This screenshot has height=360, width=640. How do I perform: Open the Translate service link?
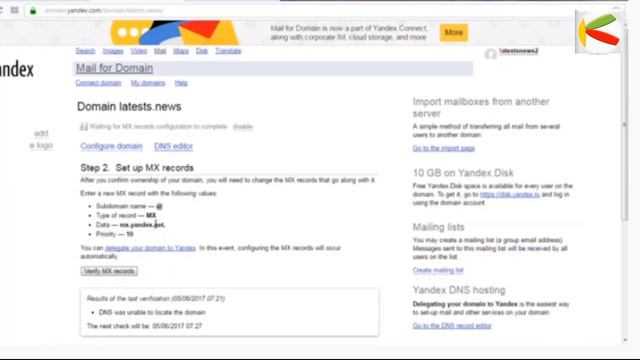pyautogui.click(x=228, y=51)
